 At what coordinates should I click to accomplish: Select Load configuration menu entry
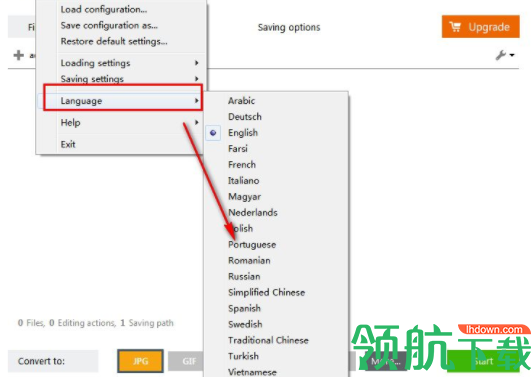tap(121, 9)
